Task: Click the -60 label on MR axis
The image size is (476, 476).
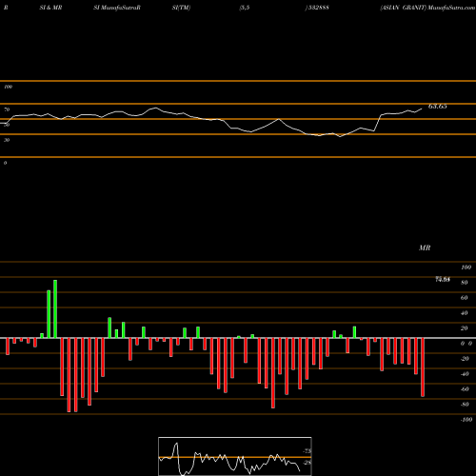Action: [465, 389]
